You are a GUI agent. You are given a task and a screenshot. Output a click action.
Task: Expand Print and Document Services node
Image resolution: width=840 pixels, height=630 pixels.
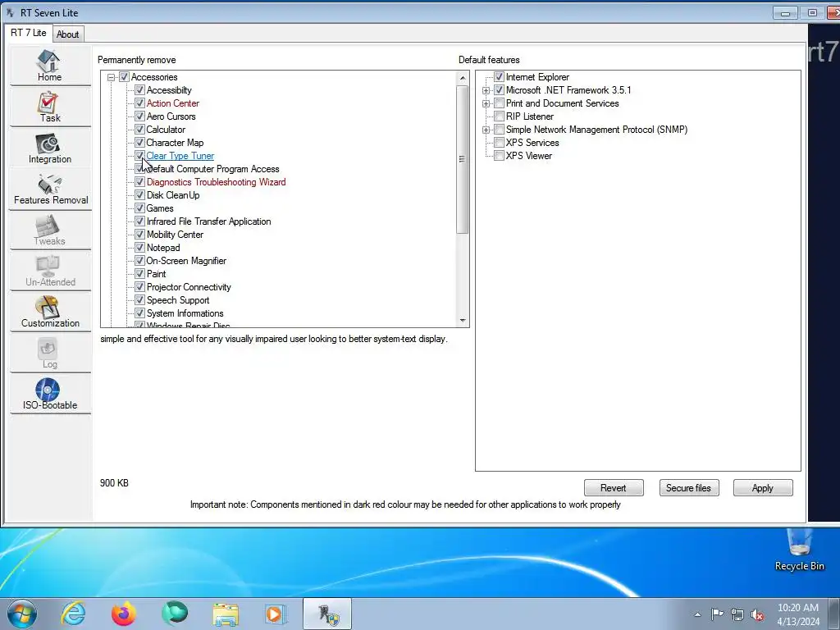tap(486, 103)
